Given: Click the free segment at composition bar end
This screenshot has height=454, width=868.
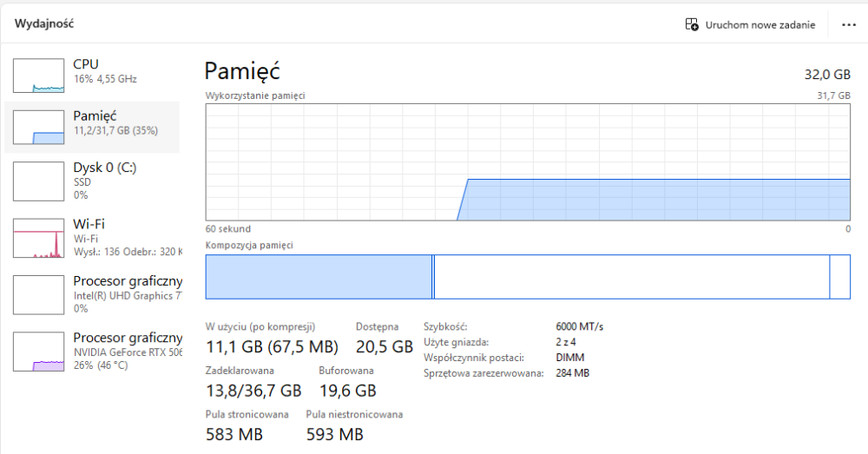Looking at the screenshot, I should pos(840,277).
